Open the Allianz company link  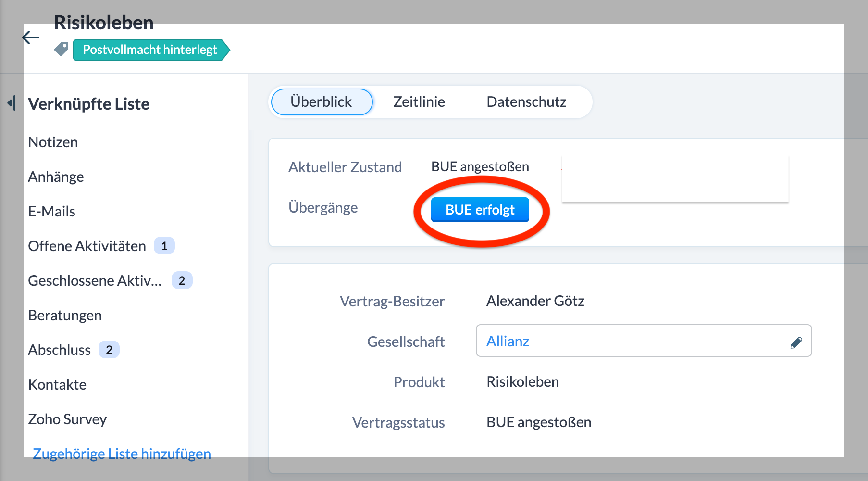[x=508, y=342]
